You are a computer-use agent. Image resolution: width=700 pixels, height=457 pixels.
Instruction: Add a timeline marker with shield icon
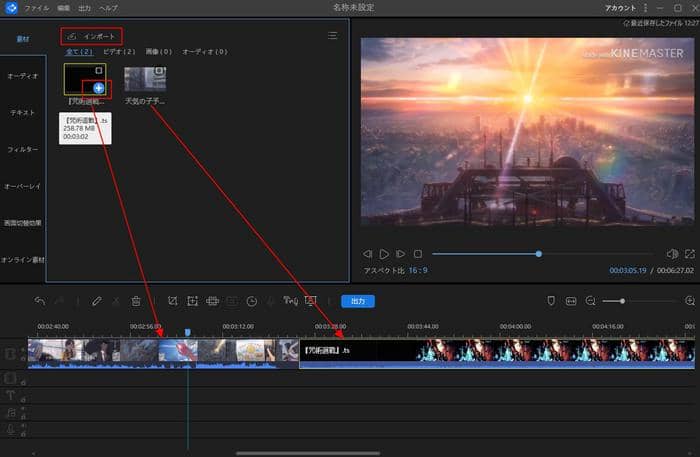(x=551, y=301)
